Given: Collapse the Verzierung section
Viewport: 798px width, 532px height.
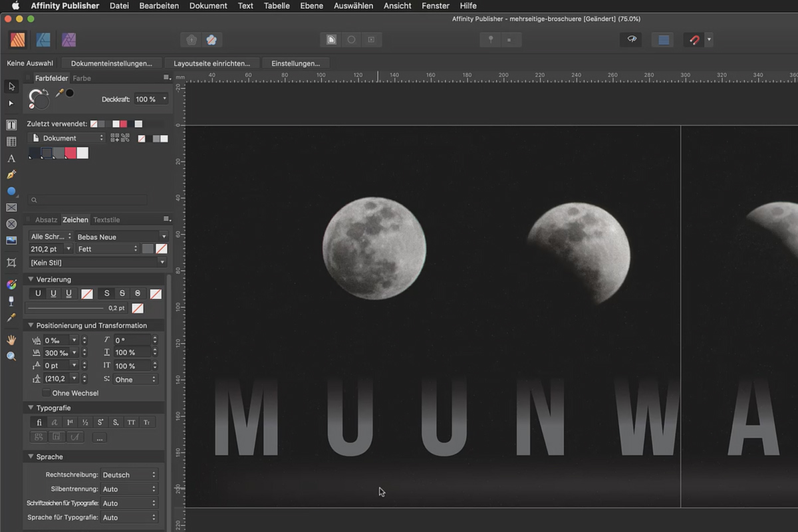Looking at the screenshot, I should pyautogui.click(x=31, y=279).
